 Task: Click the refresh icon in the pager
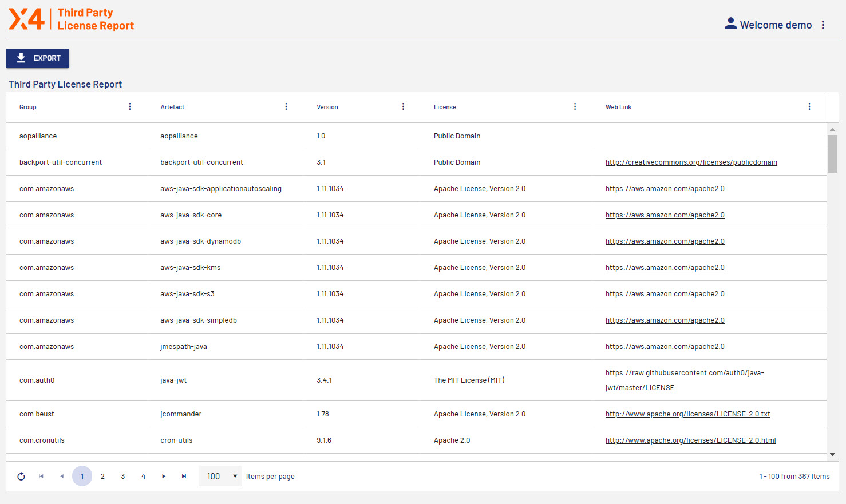pos(21,477)
